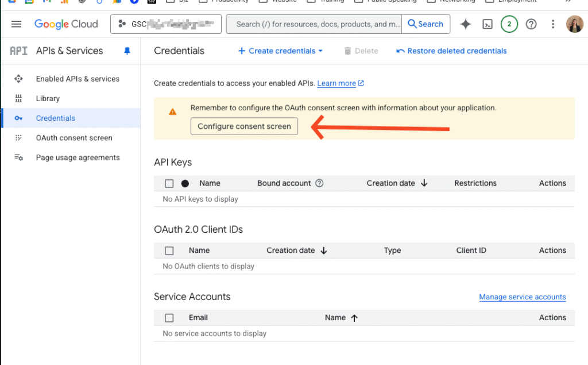This screenshot has height=365, width=588.
Task: Open the Learn more link
Action: coord(341,83)
